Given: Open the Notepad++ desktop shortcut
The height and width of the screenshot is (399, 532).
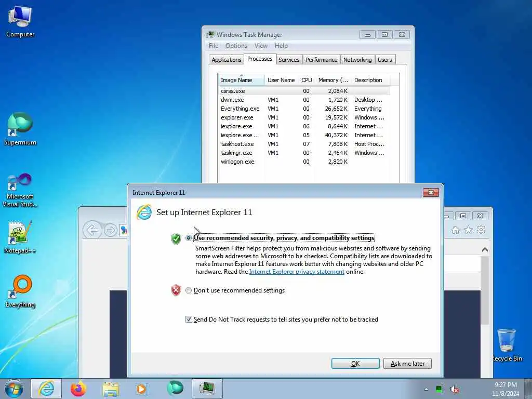Looking at the screenshot, I should 20,237.
